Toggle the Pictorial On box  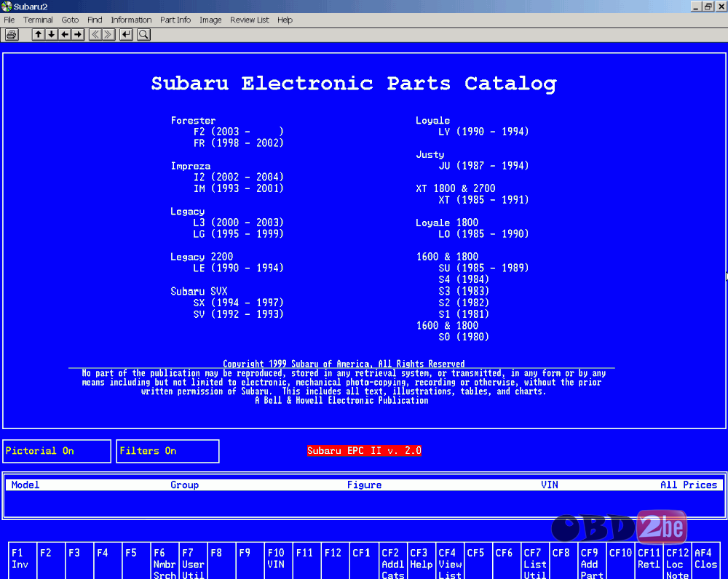click(57, 451)
